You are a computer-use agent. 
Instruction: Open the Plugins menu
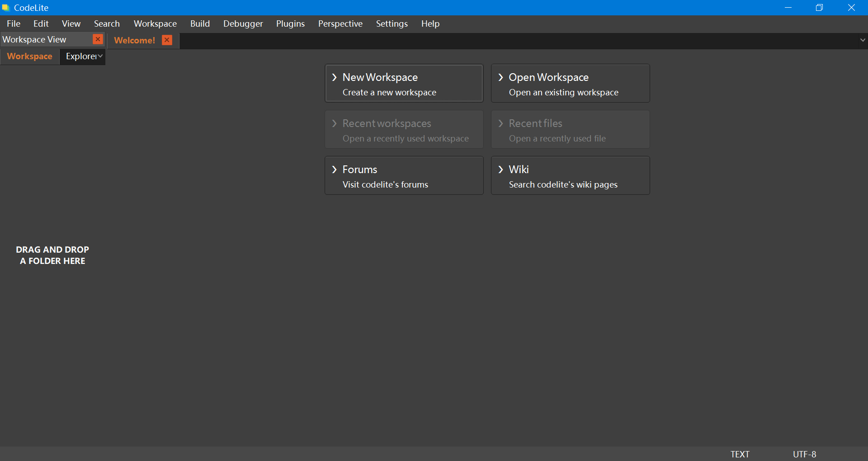(x=290, y=24)
